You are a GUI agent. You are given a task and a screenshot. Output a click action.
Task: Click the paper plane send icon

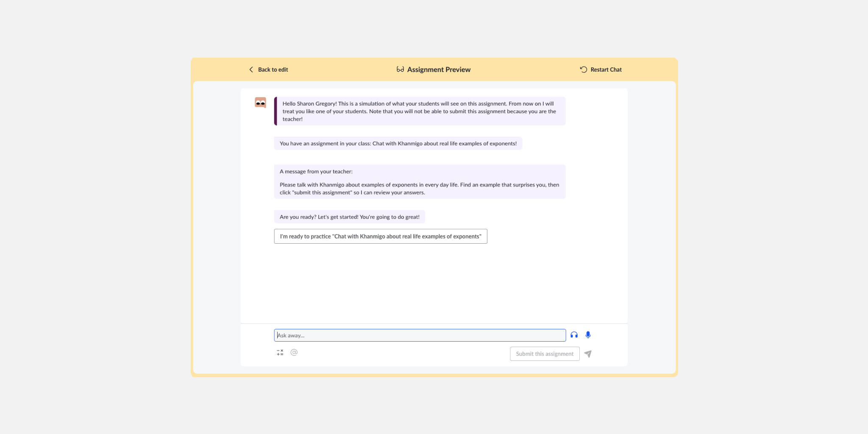click(x=588, y=354)
